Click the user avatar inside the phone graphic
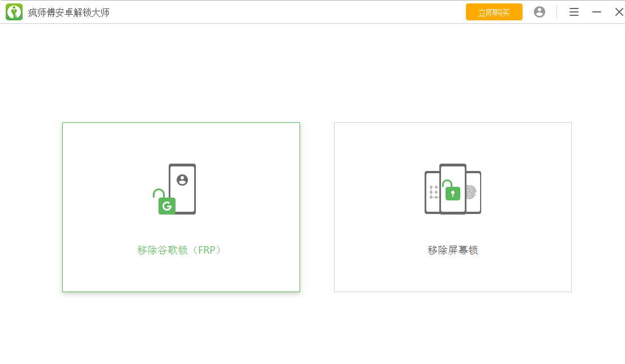The image size is (625, 364). point(182,180)
